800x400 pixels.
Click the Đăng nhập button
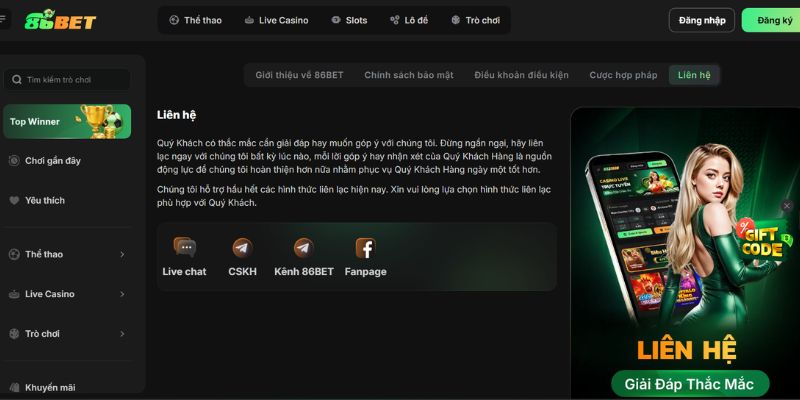(x=702, y=20)
